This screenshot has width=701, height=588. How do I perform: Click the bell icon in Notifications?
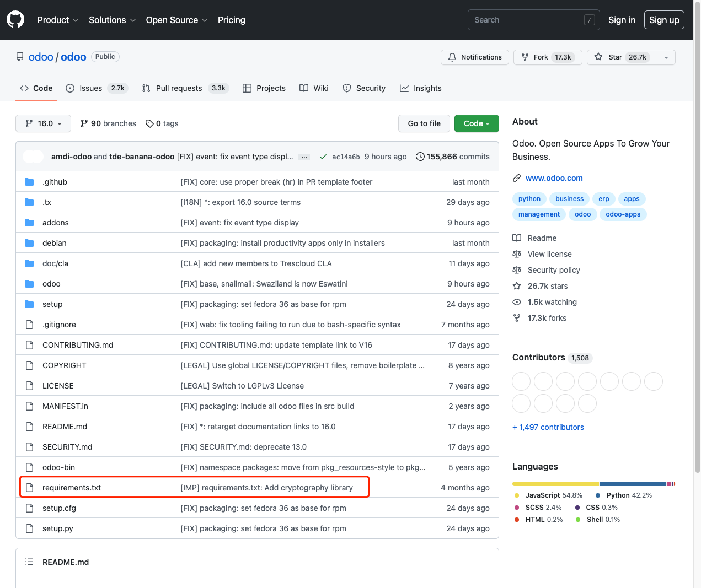(x=452, y=57)
